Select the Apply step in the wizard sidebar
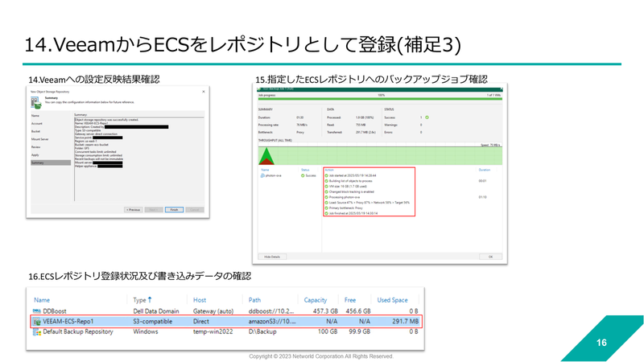Image resolution: width=644 pixels, height=362 pixels. [35, 154]
